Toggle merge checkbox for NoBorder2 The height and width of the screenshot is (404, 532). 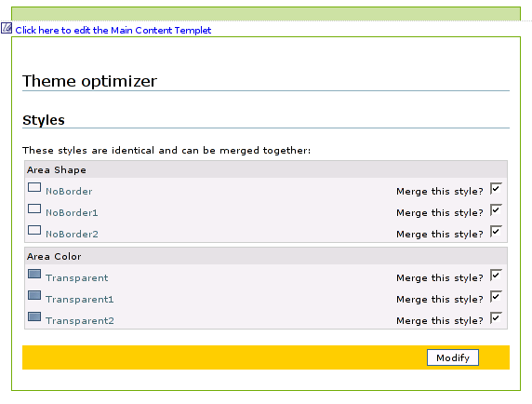496,231
